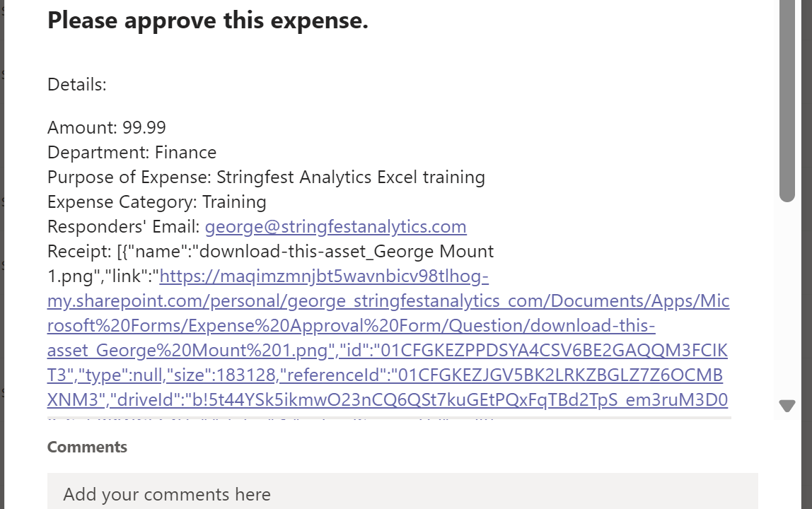Select the "Stringfest Analytics Excel training" text

(351, 177)
